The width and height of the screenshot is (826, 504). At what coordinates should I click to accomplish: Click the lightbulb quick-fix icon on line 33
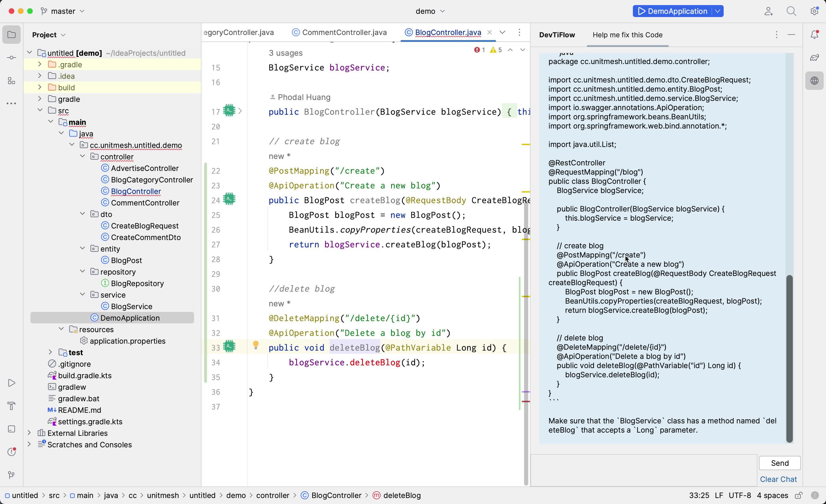click(x=255, y=345)
